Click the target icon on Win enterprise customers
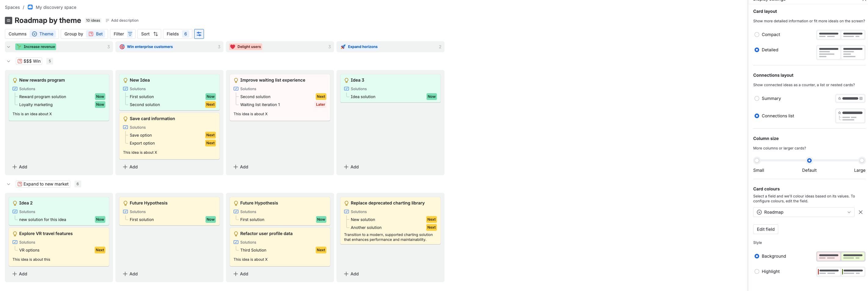The width and height of the screenshot is (868, 291). click(x=122, y=47)
